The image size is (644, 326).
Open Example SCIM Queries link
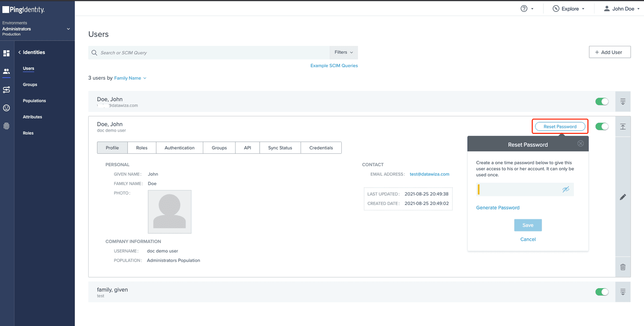coord(334,66)
